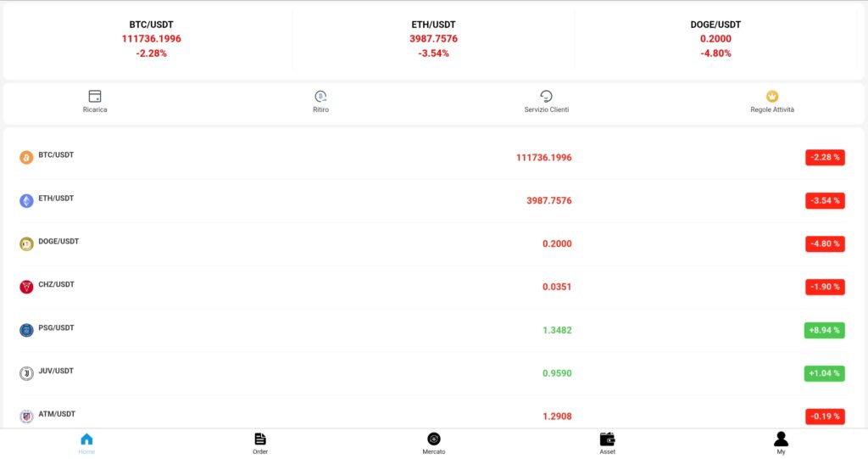Viewport: 868px width, 459px height.
Task: Open the Ricarica wallet icon
Action: pyautogui.click(x=95, y=97)
